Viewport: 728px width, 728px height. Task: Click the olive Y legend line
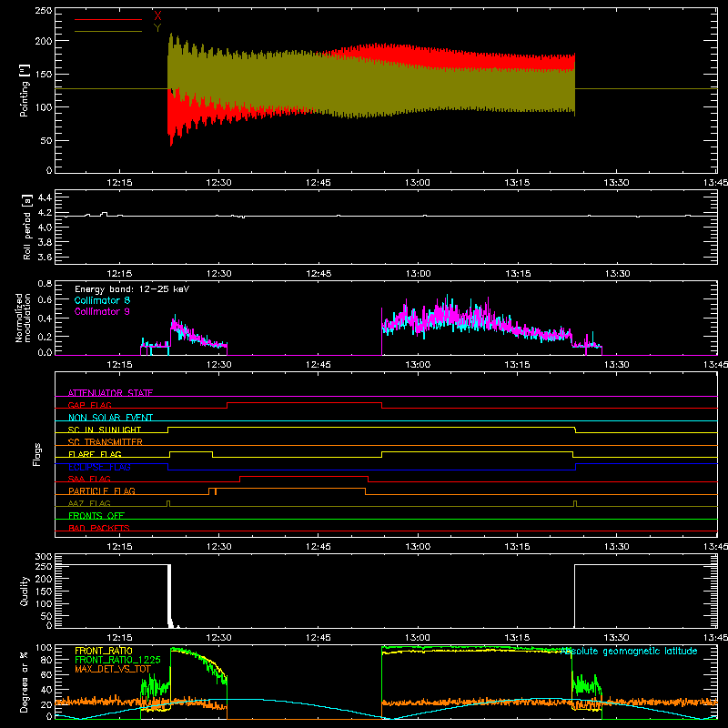pos(108,32)
